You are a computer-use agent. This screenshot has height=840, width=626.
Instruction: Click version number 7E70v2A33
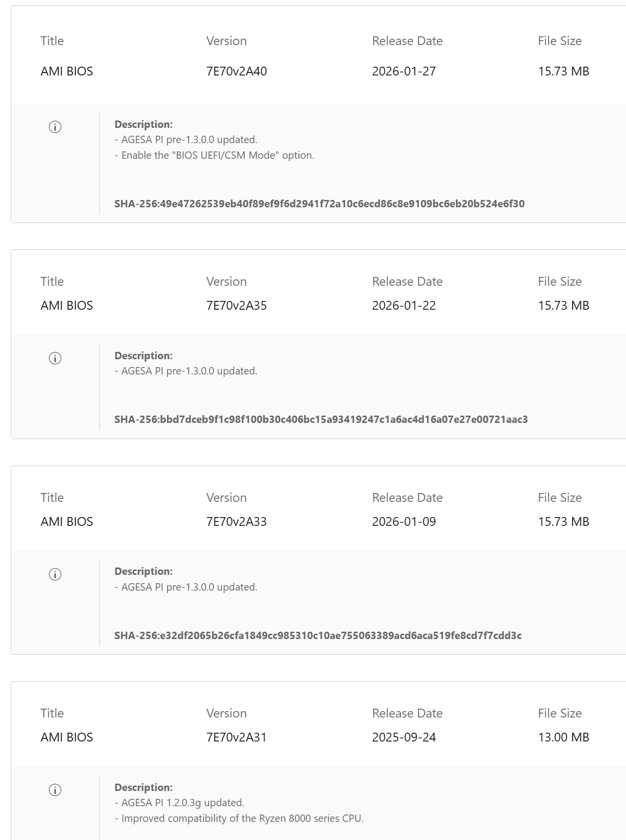[x=237, y=521]
